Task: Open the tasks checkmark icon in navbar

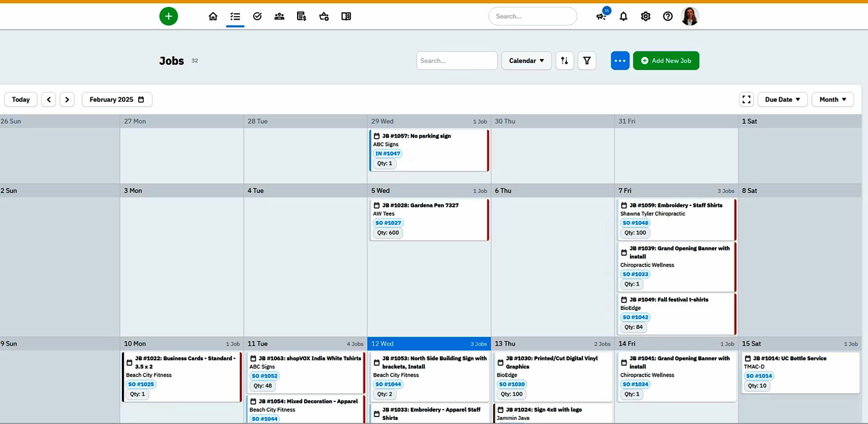Action: [258, 16]
